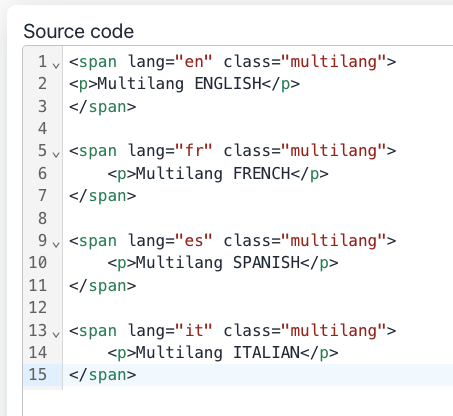The height and width of the screenshot is (416, 453).
Task: Collapse the Spanish span fold on line 9
Action: (x=56, y=244)
